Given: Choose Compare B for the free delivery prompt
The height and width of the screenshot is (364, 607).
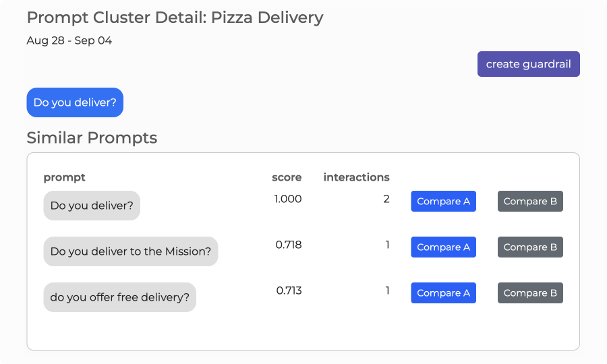Looking at the screenshot, I should coord(530,293).
